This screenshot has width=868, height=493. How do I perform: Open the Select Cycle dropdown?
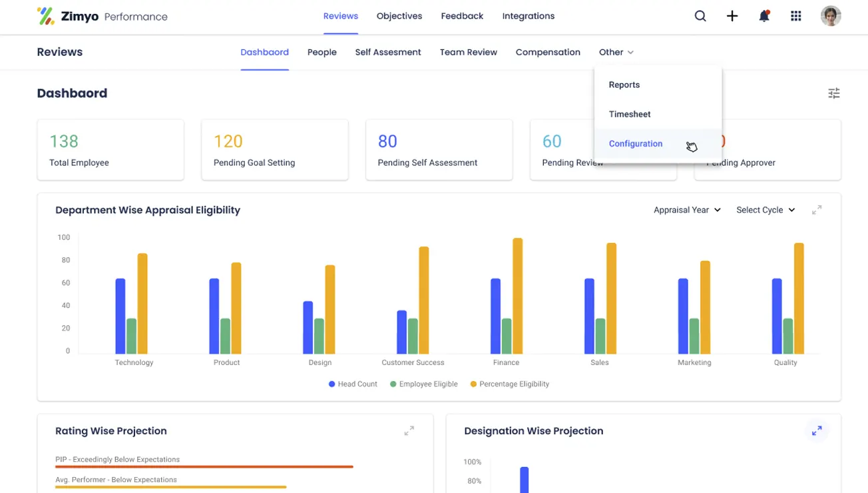click(x=765, y=210)
